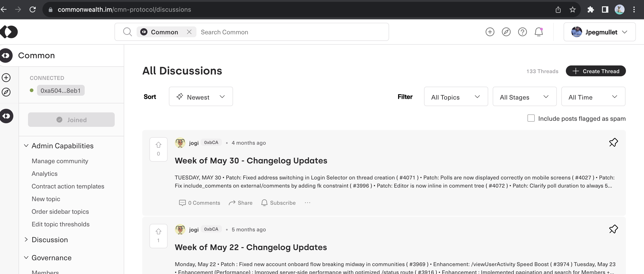Open more options on May 30 thread
The width and height of the screenshot is (644, 274).
(307, 202)
